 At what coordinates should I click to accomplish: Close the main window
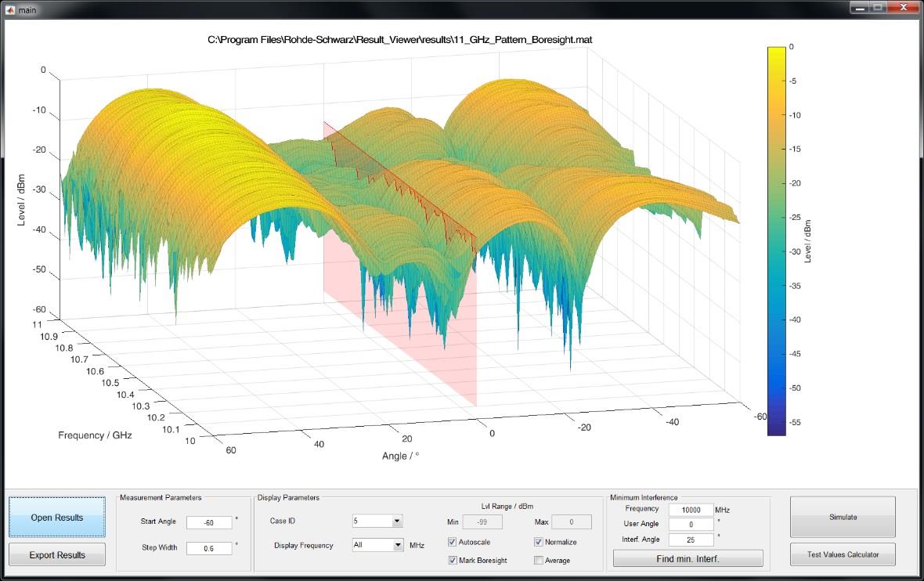[x=902, y=8]
